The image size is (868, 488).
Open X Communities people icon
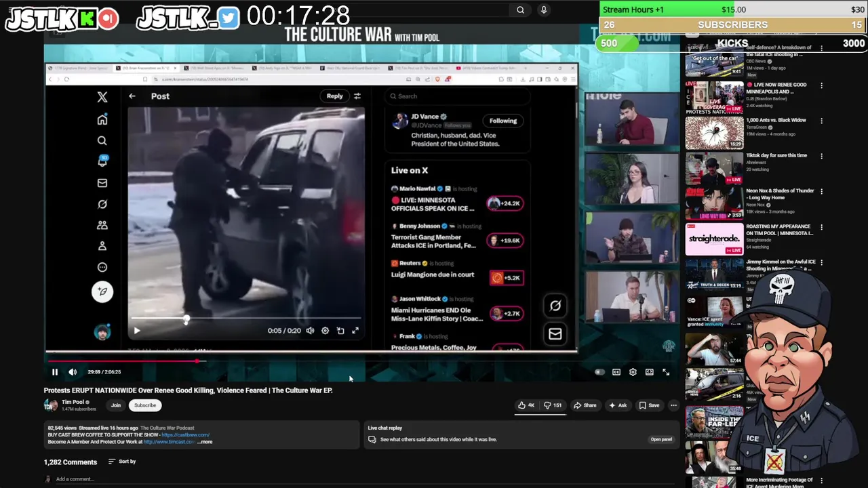102,225
